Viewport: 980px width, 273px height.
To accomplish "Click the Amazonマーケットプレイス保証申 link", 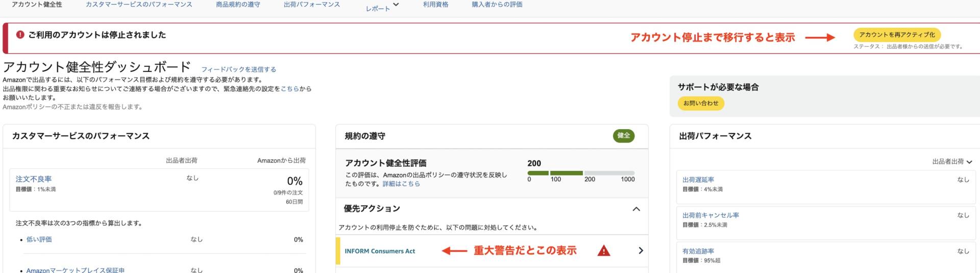I will (75, 270).
